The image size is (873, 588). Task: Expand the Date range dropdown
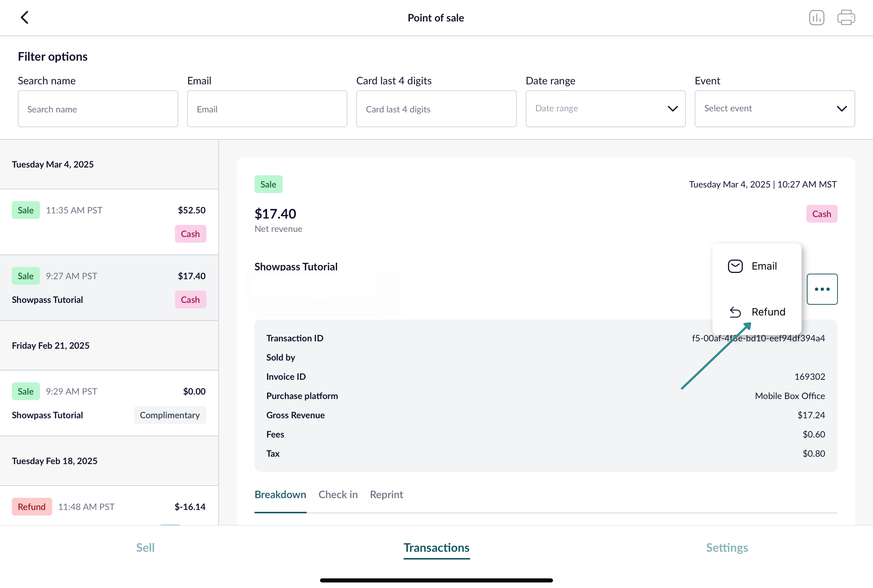point(605,109)
